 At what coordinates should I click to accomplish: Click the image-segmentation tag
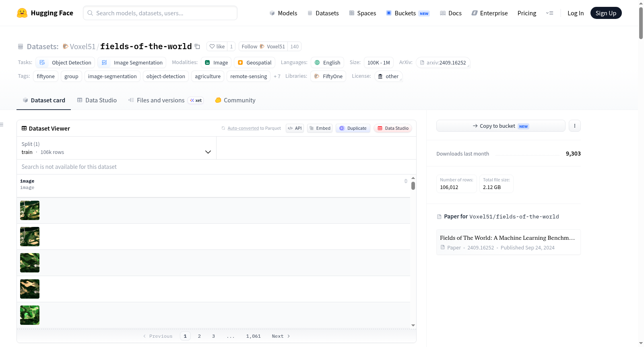pyautogui.click(x=112, y=76)
